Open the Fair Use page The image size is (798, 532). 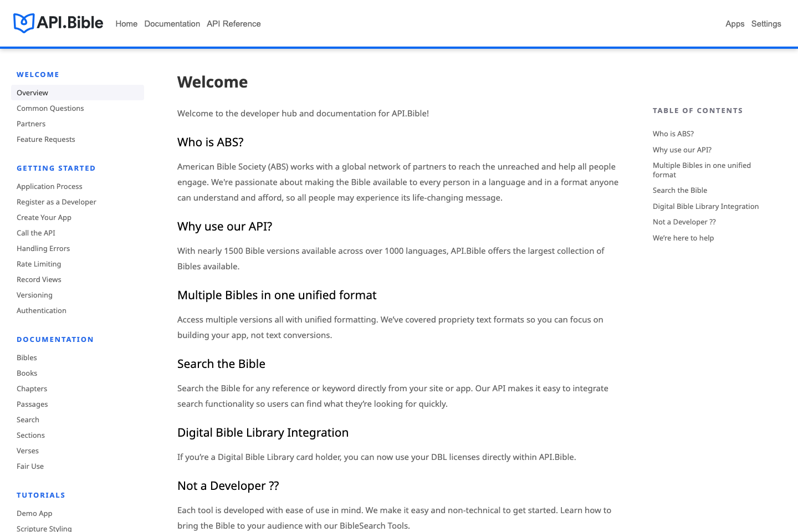pyautogui.click(x=30, y=466)
